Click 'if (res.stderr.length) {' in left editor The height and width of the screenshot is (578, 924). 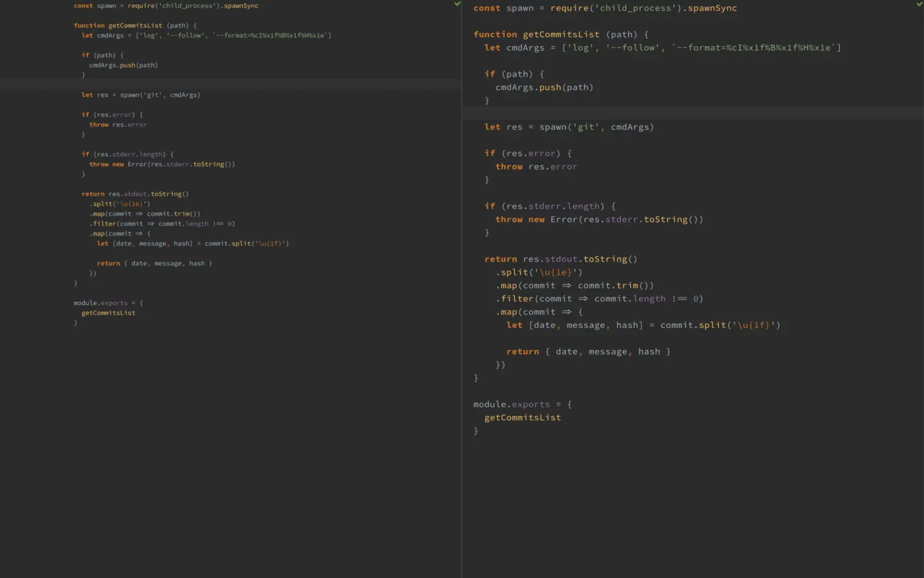click(x=128, y=154)
